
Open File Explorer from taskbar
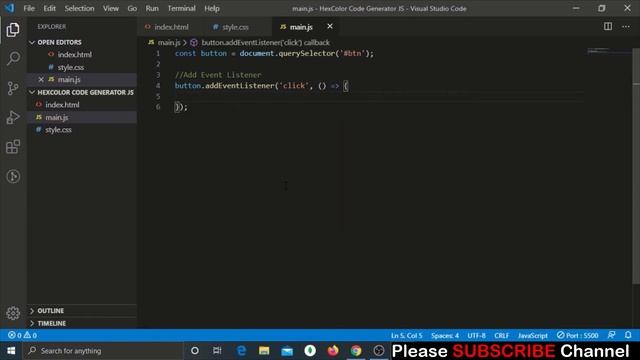[x=264, y=351]
